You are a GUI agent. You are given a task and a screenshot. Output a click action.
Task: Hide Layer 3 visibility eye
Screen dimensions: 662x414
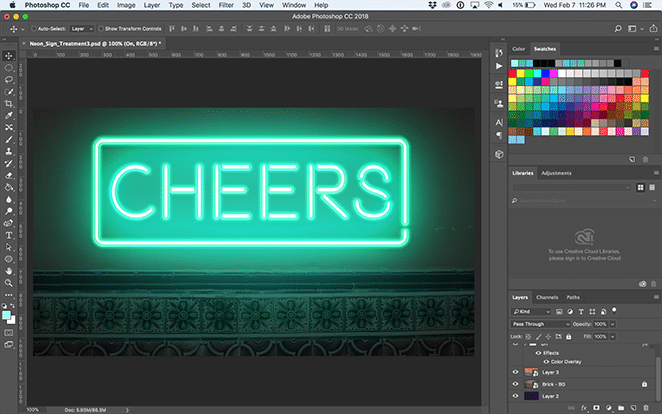coord(515,372)
